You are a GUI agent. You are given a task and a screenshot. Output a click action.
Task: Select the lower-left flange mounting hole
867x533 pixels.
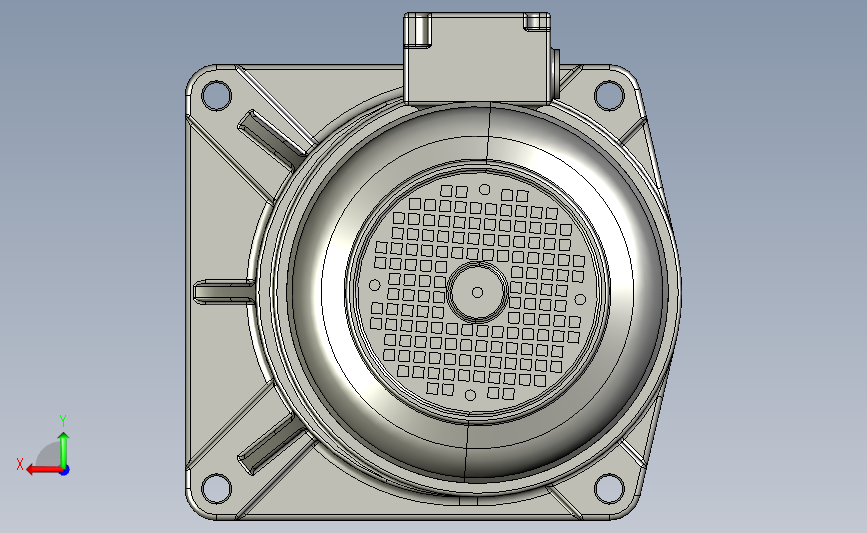click(x=216, y=488)
